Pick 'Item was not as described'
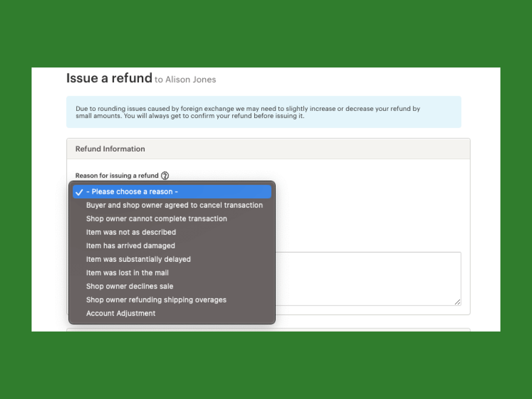Image resolution: width=532 pixels, height=399 pixels. click(x=131, y=232)
